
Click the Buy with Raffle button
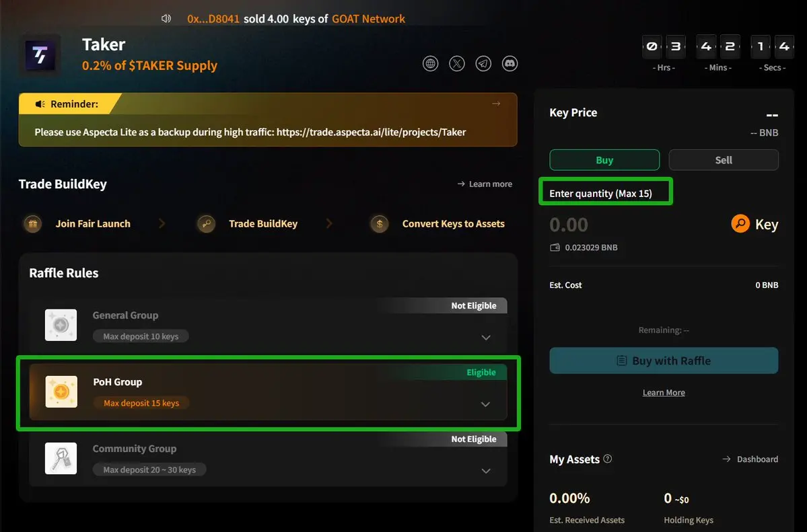664,360
